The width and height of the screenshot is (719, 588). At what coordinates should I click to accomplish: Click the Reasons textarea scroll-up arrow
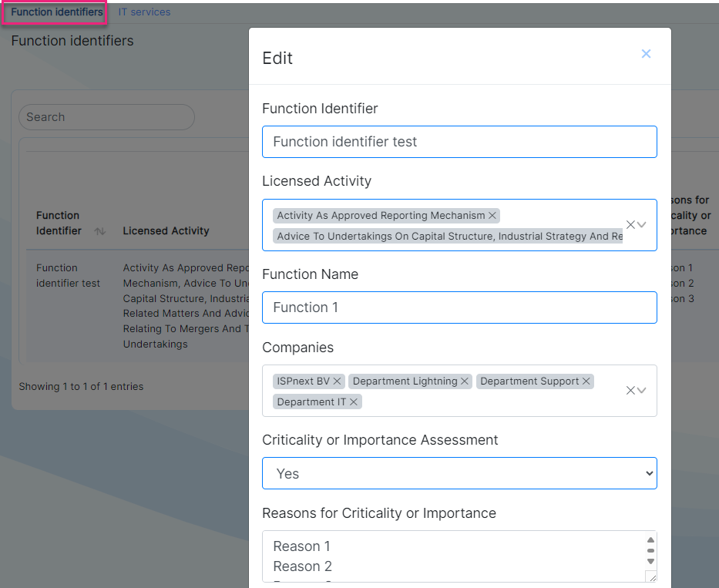[650, 540]
